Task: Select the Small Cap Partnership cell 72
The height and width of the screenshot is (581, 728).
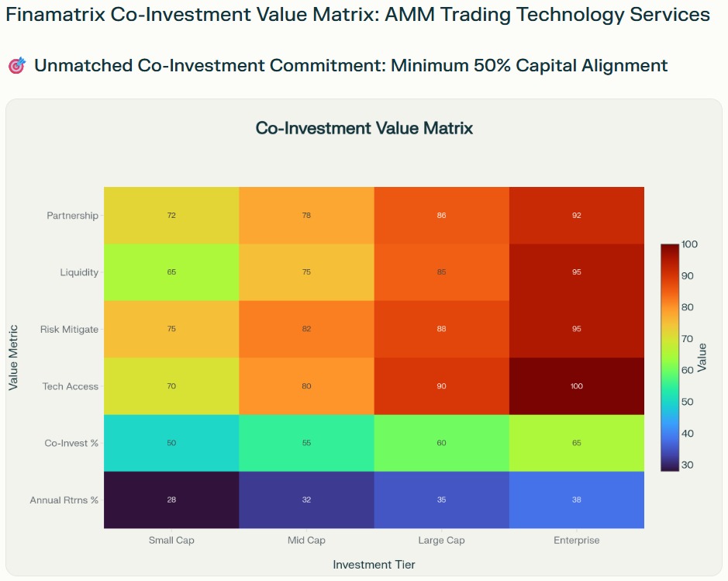Action: (x=171, y=215)
